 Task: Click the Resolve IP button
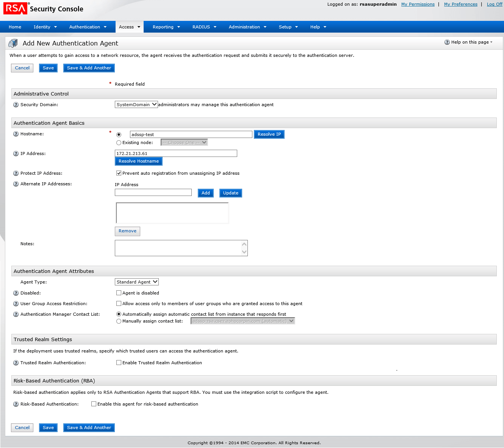(269, 134)
